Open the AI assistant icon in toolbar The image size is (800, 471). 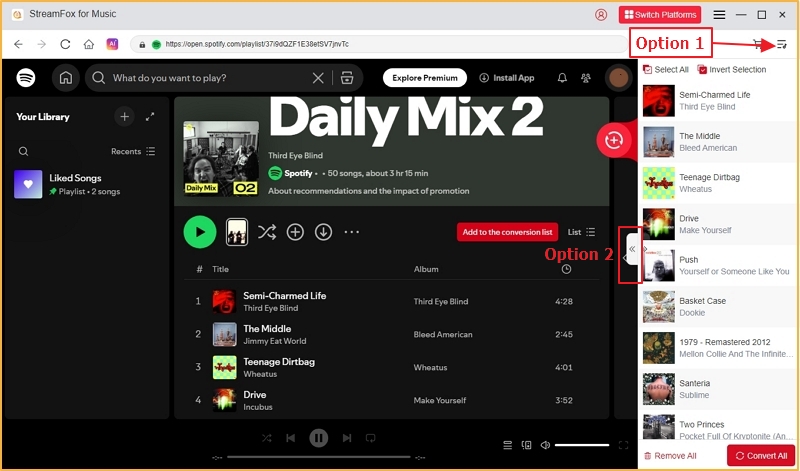pyautogui.click(x=112, y=44)
